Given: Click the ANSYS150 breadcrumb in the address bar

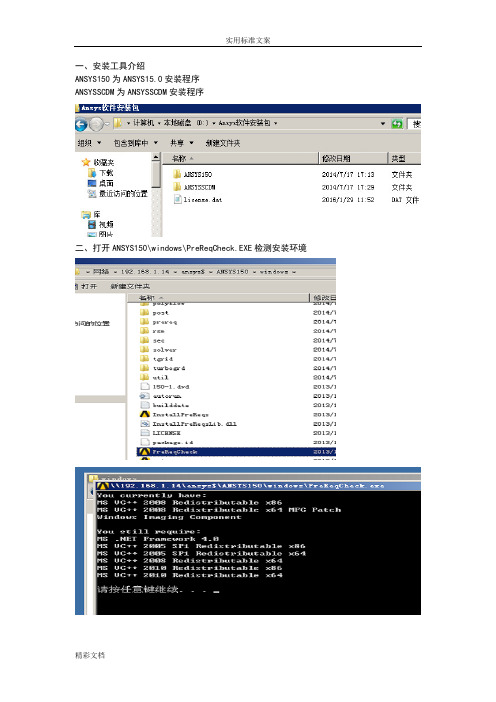Looking at the screenshot, I should tap(232, 272).
